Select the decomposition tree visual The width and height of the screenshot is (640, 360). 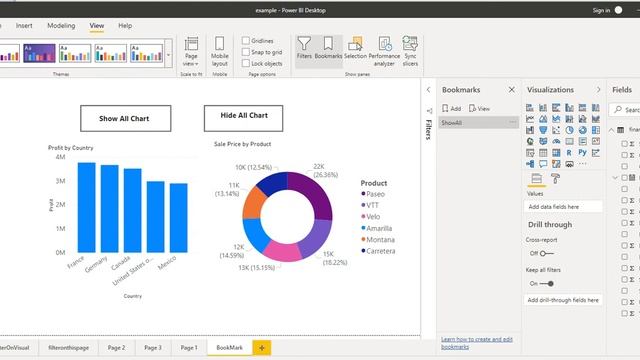tap(530, 164)
